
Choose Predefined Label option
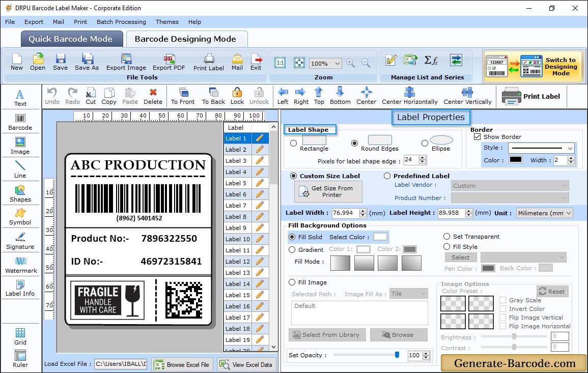387,176
